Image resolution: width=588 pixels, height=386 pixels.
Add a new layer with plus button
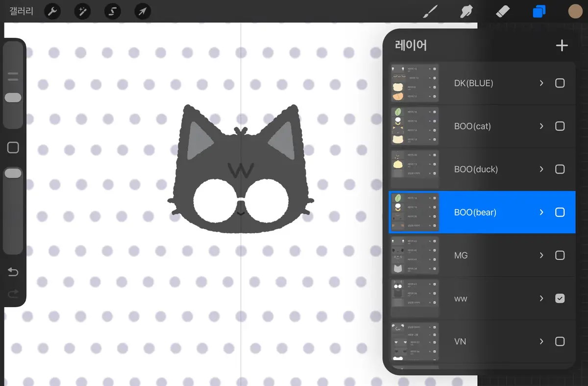(562, 46)
